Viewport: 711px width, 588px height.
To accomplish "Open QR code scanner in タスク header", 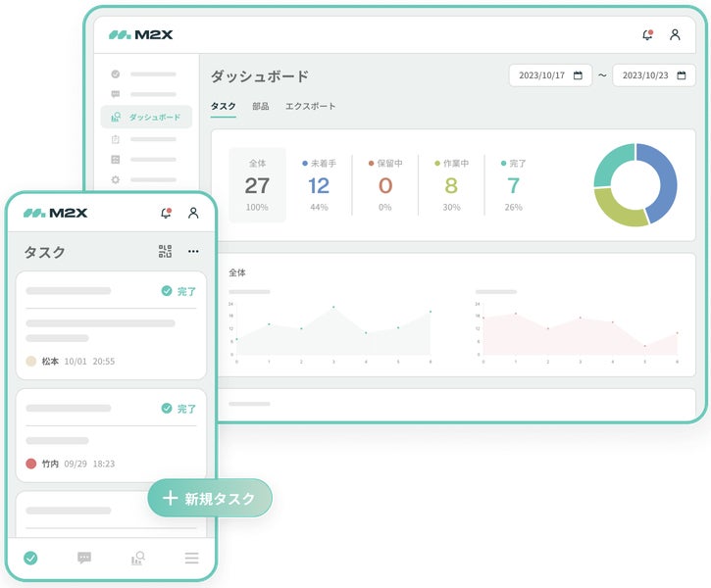I will coord(165,252).
